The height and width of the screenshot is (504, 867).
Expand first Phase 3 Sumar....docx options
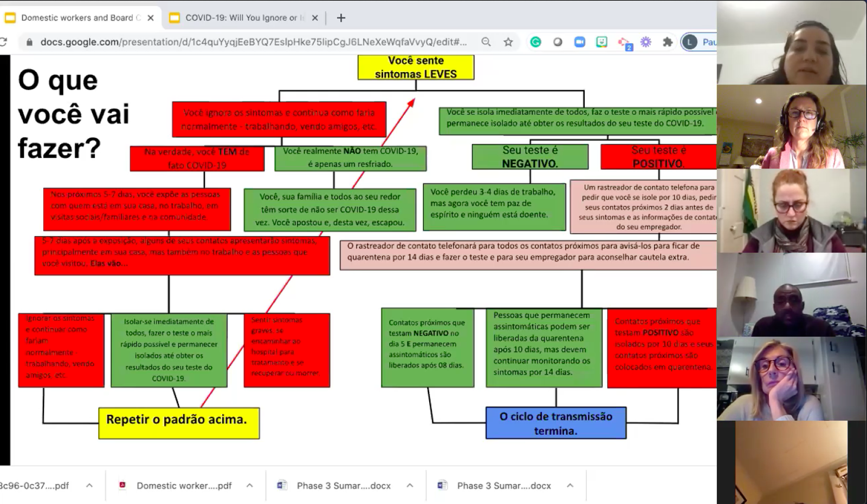coord(410,486)
